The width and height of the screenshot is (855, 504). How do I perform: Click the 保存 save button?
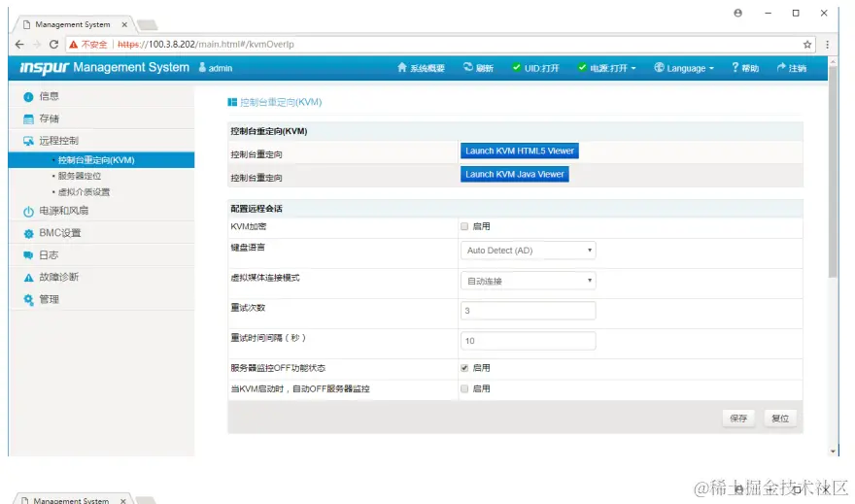click(738, 419)
